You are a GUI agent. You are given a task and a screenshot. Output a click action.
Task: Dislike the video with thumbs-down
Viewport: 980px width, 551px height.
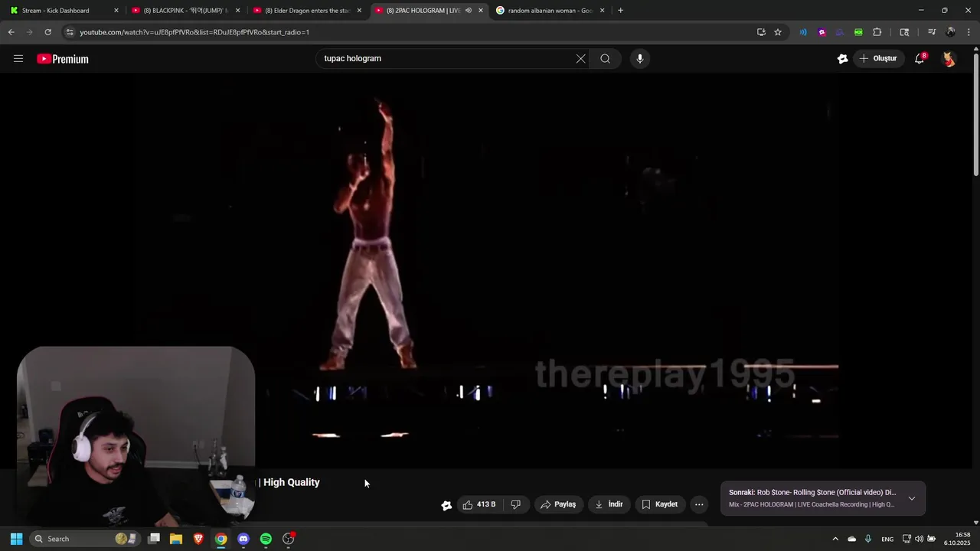click(516, 504)
